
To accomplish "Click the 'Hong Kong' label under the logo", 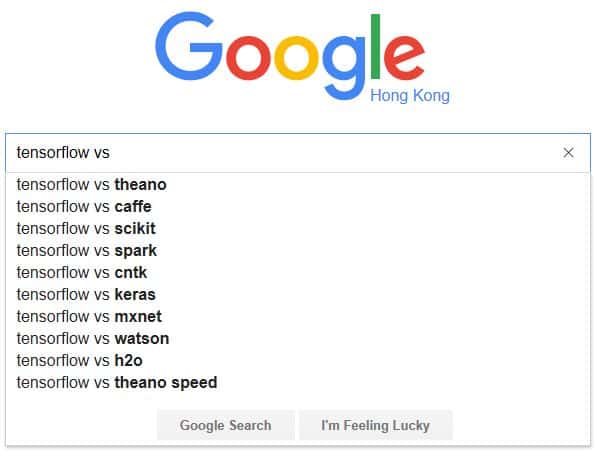I will 409,96.
